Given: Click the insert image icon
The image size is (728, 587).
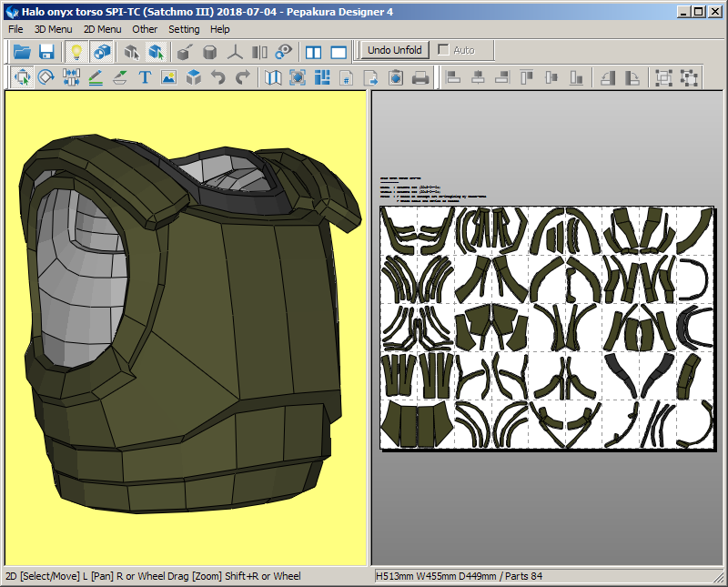Looking at the screenshot, I should pyautogui.click(x=169, y=77).
